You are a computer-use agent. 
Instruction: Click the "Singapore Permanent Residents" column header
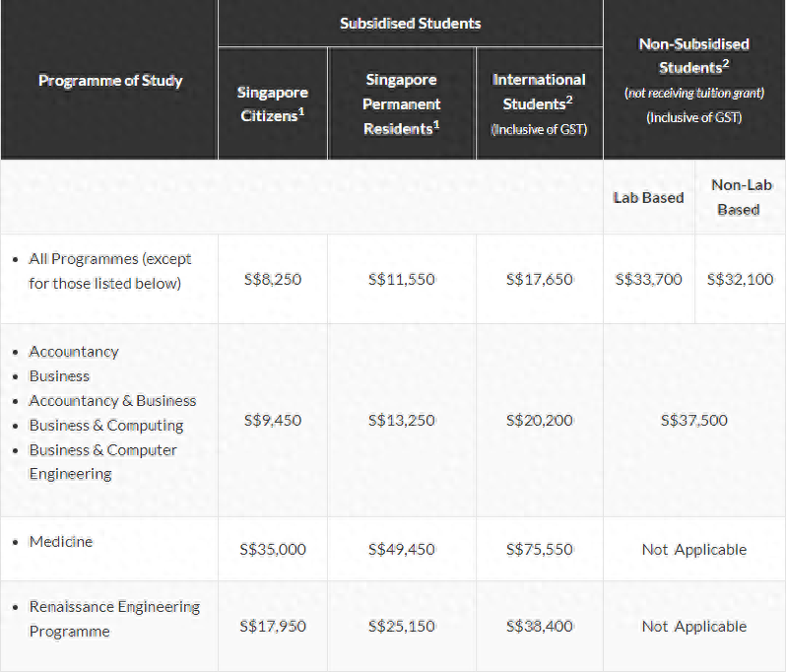click(x=401, y=104)
